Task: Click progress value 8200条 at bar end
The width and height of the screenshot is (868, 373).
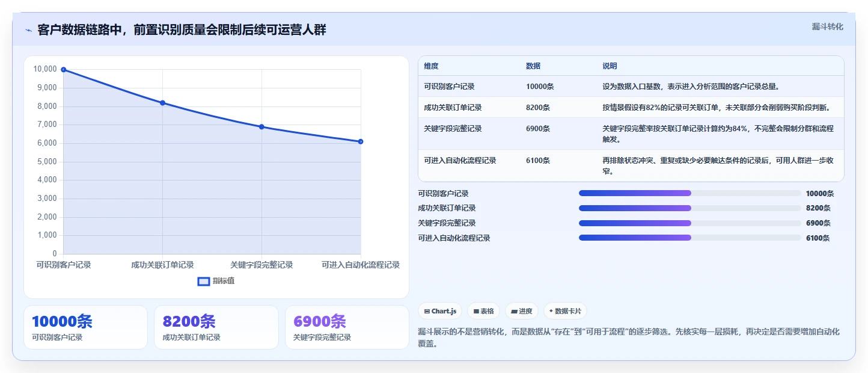Action: click(818, 208)
